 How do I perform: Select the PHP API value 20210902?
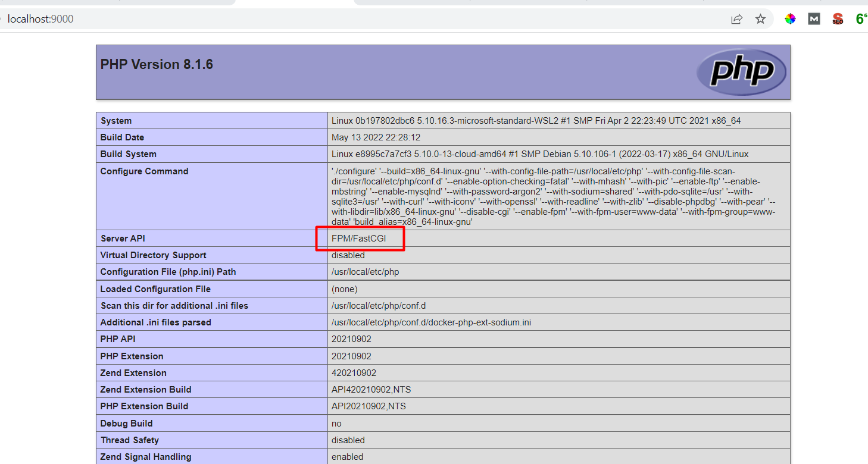tap(351, 339)
